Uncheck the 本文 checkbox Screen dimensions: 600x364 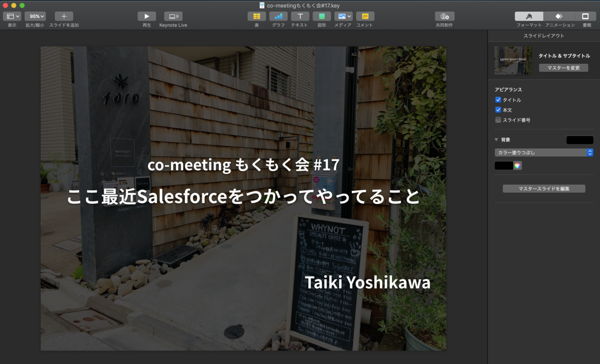[498, 110]
